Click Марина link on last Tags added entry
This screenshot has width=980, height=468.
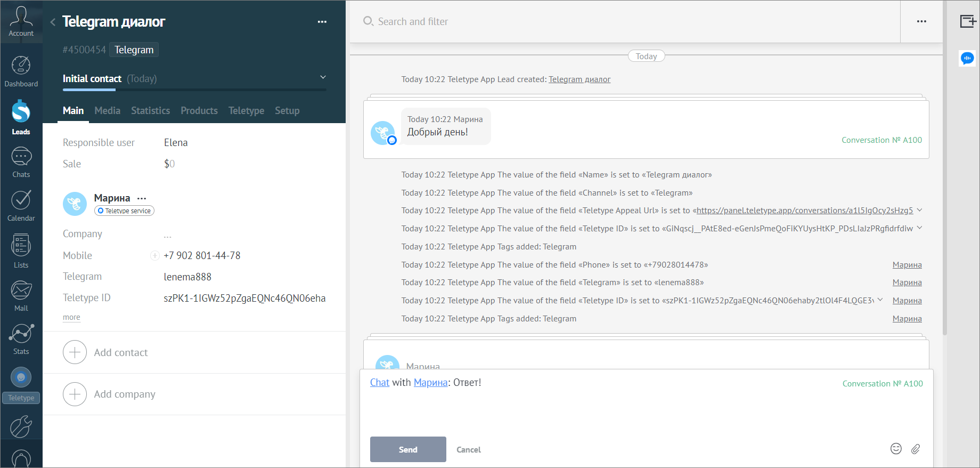pyautogui.click(x=907, y=319)
